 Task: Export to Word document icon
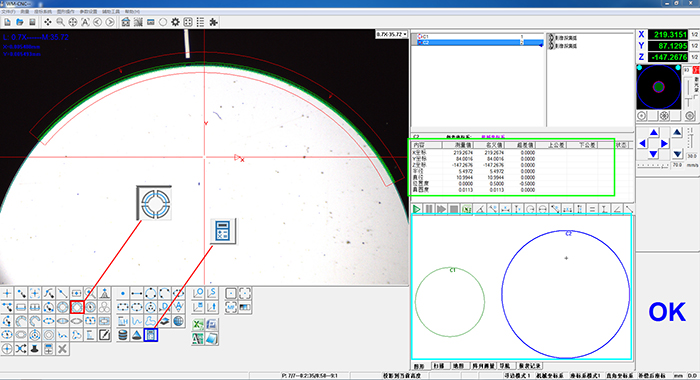(212, 325)
